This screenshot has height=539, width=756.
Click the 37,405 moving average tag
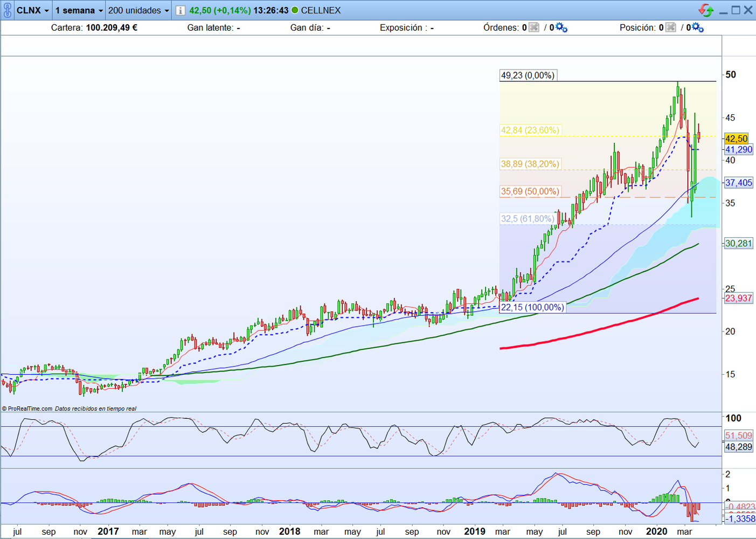pyautogui.click(x=738, y=183)
